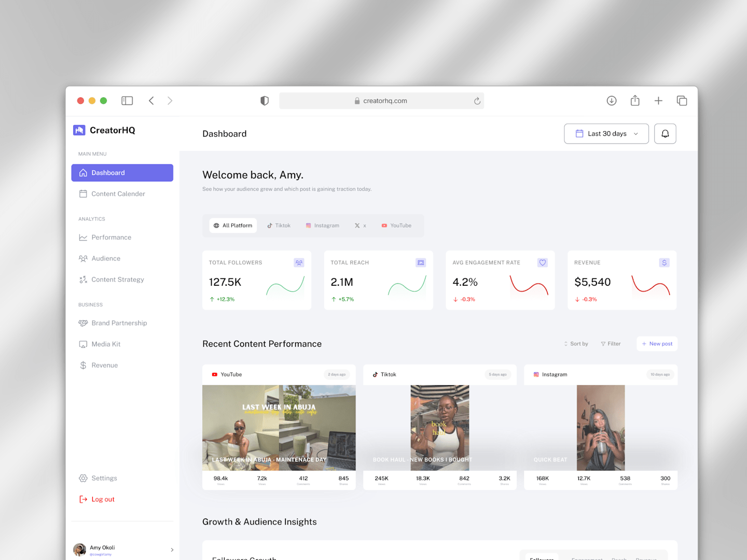
Task: Click the +12.3% followers change
Action: 222,299
